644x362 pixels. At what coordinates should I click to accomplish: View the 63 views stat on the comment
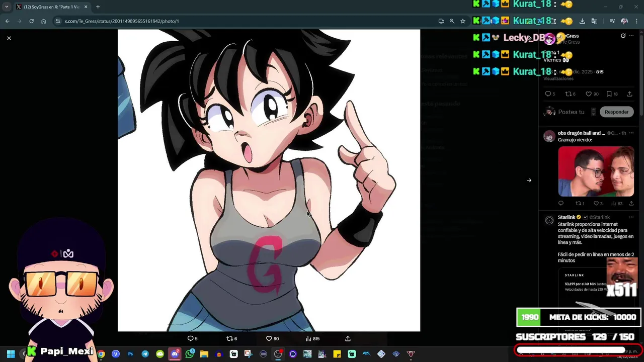click(x=617, y=204)
